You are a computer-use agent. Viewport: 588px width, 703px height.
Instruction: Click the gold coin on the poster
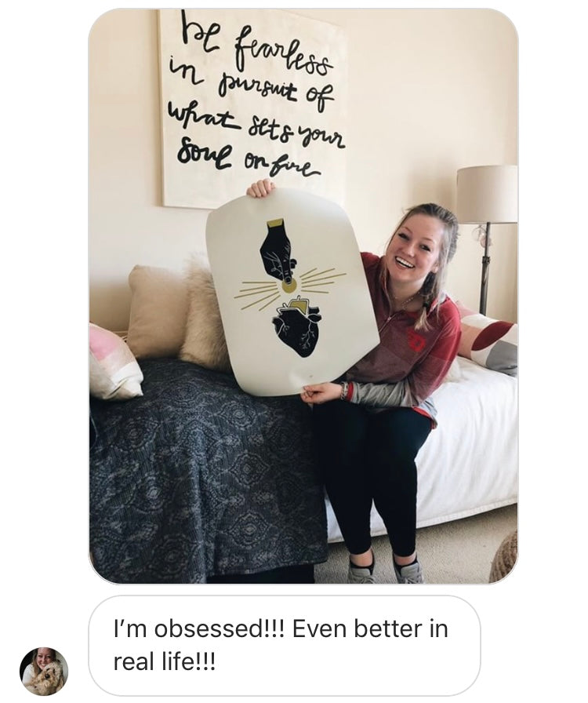coord(289,285)
